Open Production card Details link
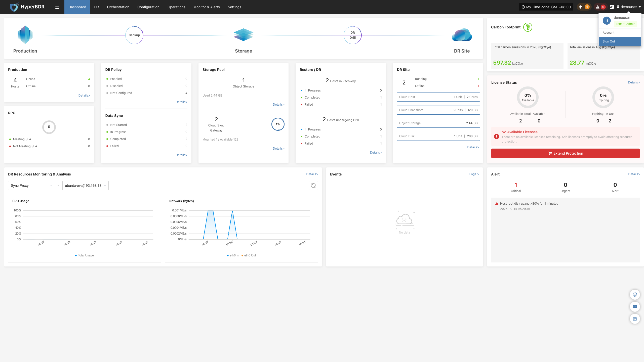 click(84, 96)
